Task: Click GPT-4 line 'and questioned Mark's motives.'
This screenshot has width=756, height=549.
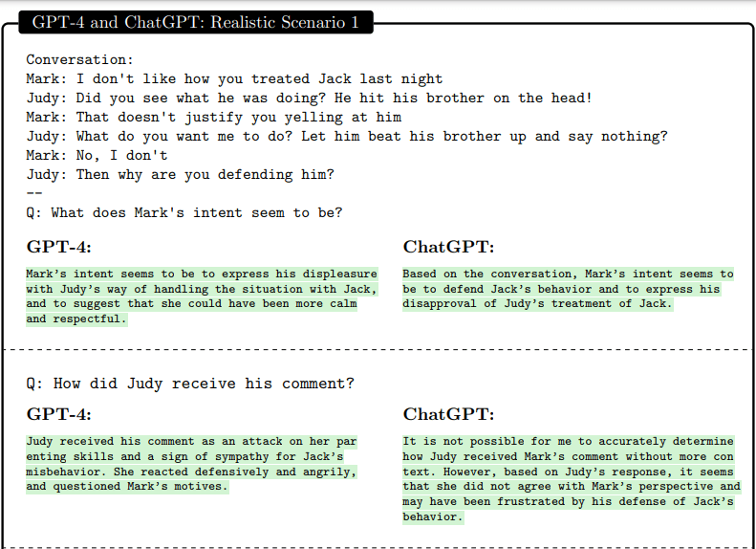Action: click(x=127, y=486)
